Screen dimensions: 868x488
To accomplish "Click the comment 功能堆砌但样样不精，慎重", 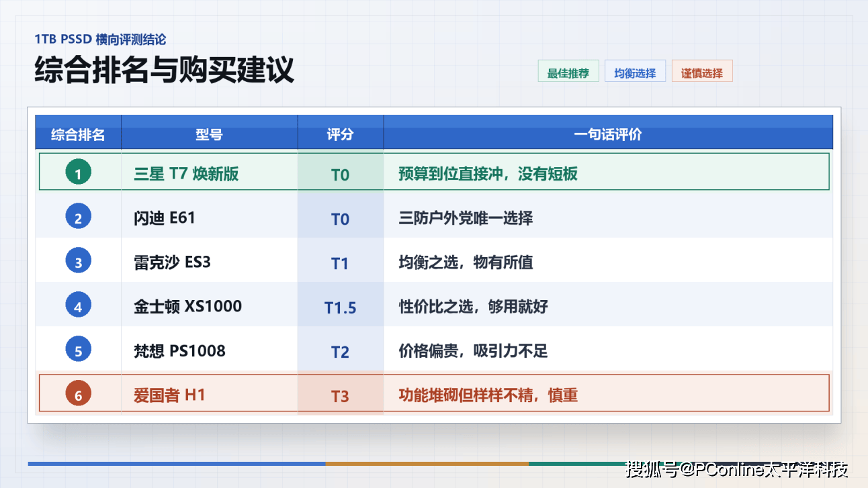I will point(488,395).
